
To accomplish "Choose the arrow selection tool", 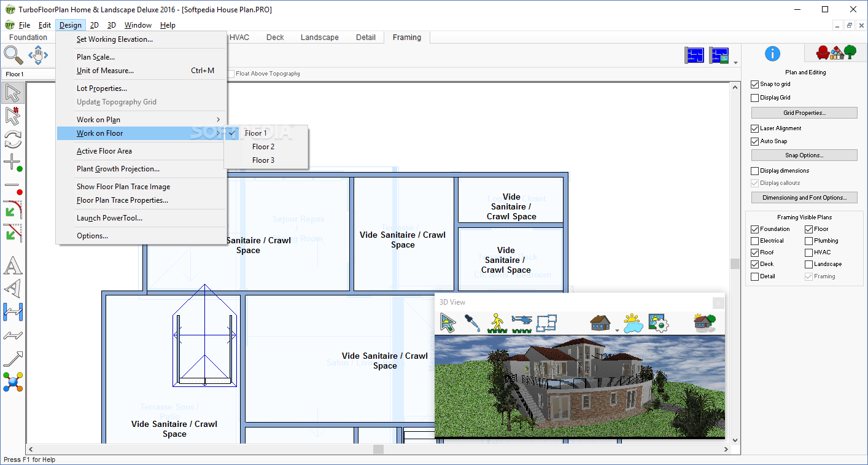I will [13, 93].
